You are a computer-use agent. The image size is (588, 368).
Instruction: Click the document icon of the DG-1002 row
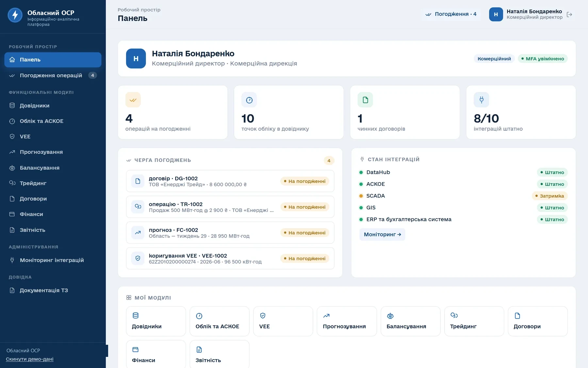pyautogui.click(x=138, y=181)
